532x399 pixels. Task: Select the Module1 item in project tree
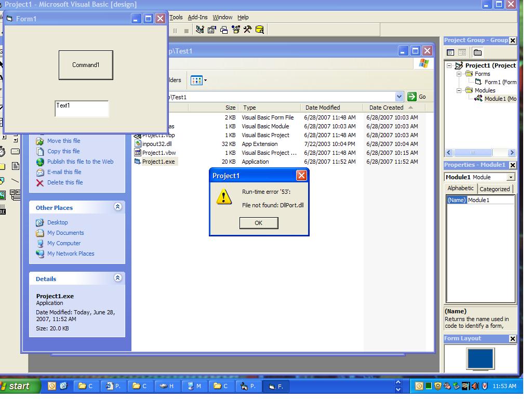click(500, 99)
